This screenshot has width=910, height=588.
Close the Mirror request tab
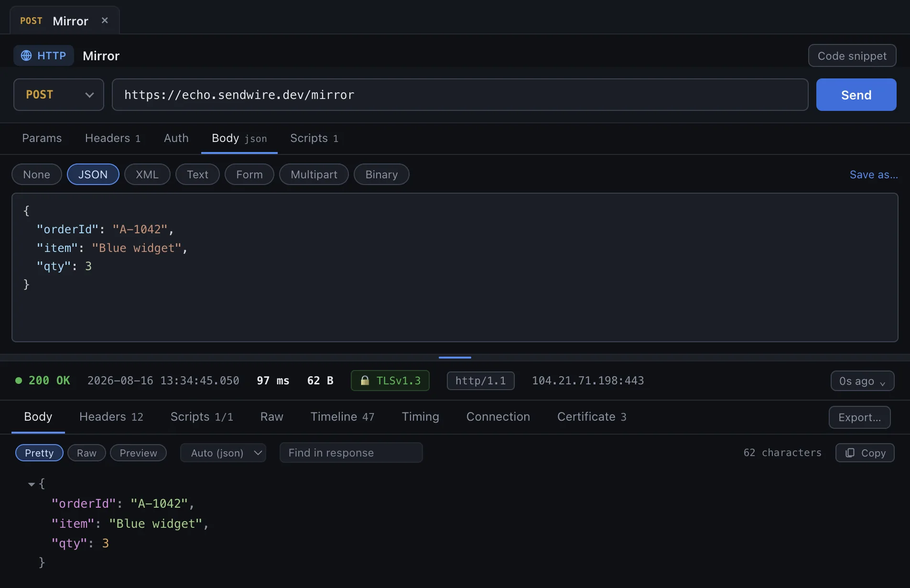105,21
